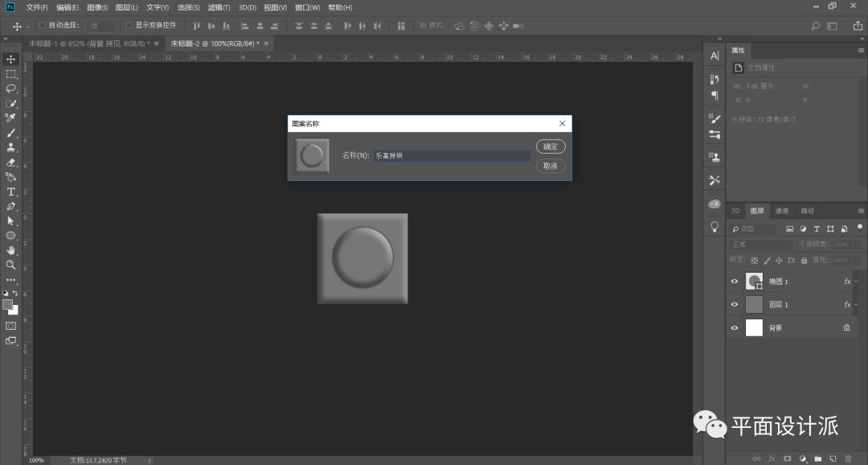Open the 滤镜(T) menu
Screen dimensions: 868x465
pos(219,7)
